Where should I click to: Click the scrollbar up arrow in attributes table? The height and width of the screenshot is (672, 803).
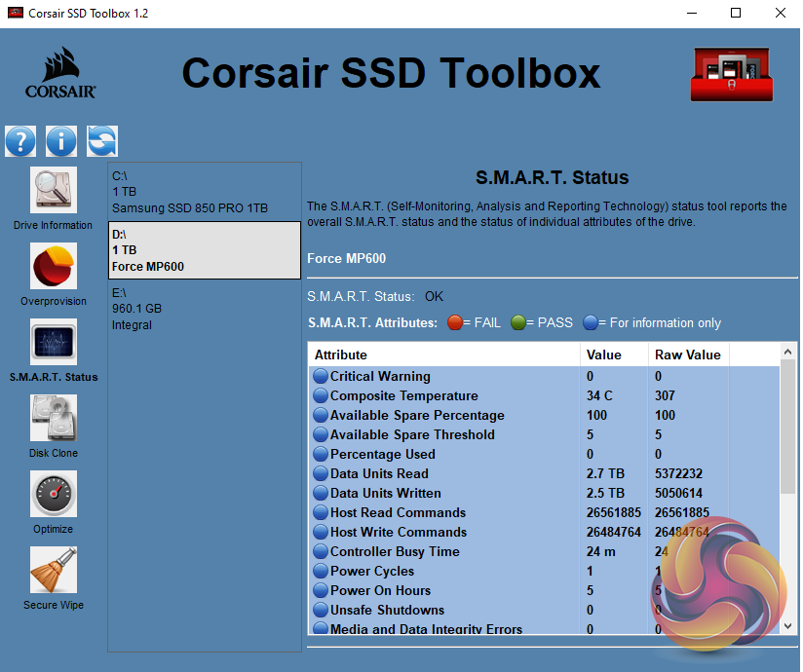pyautogui.click(x=788, y=351)
